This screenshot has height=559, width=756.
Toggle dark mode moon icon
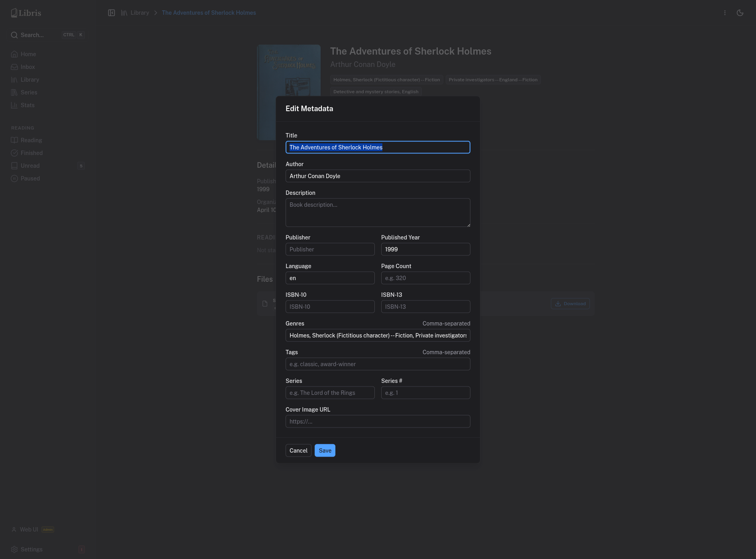click(x=740, y=13)
